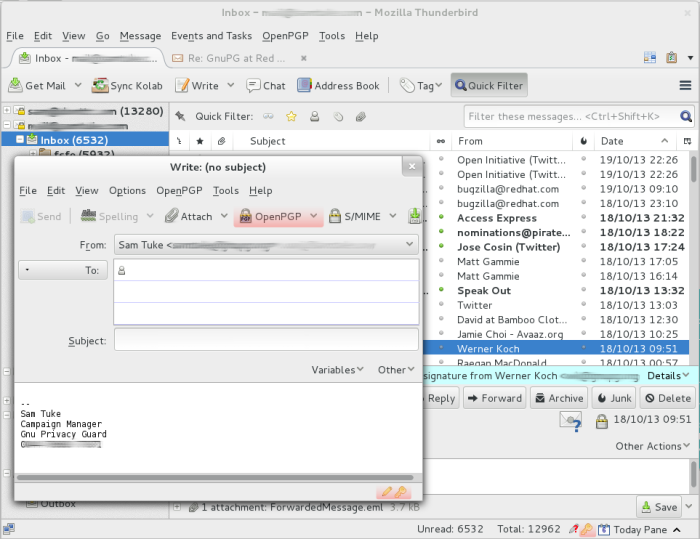Save the attachment ForwardedMessage.eml

[x=659, y=507]
